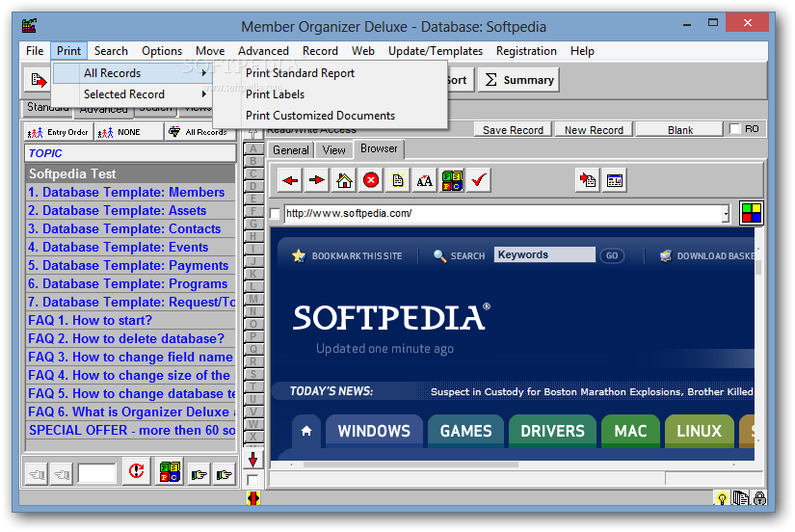Expand the All Records submenu
This screenshot has height=532, width=795.
click(x=132, y=73)
